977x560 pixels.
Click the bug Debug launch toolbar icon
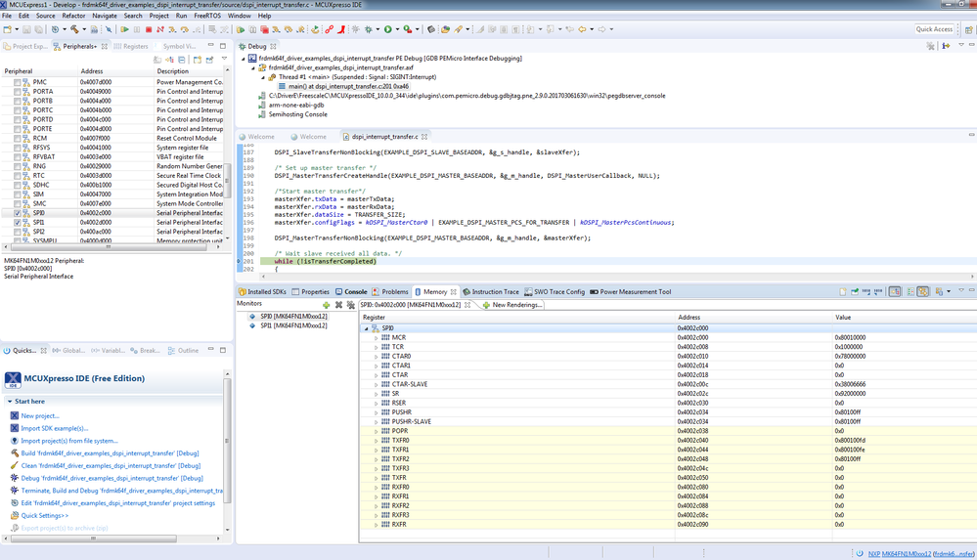point(369,29)
